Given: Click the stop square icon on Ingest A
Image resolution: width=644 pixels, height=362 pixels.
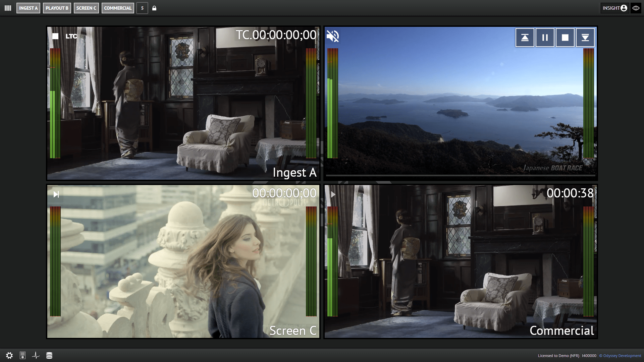Looking at the screenshot, I should [x=55, y=36].
